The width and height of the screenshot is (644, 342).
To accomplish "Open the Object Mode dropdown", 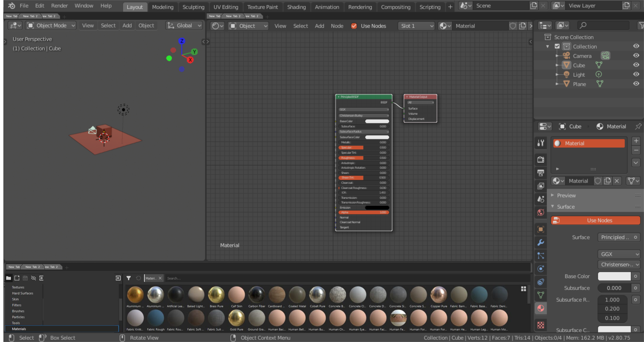I will pos(51,26).
